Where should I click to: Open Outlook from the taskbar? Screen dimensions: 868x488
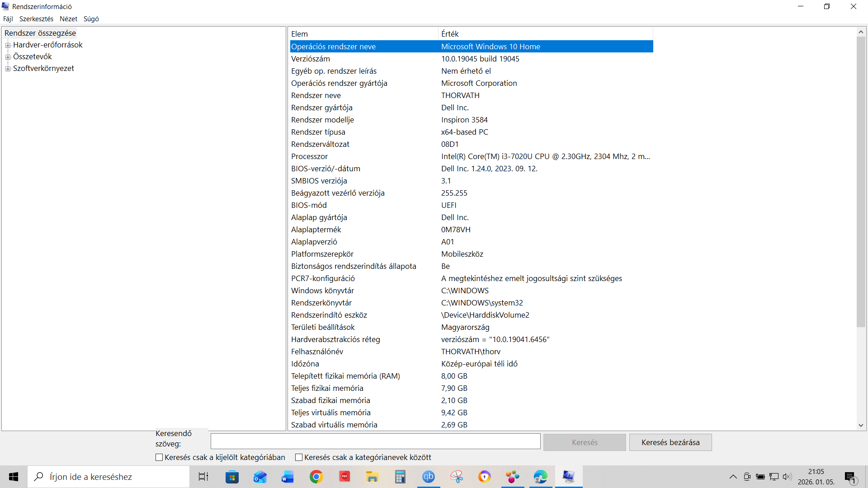tap(260, 477)
